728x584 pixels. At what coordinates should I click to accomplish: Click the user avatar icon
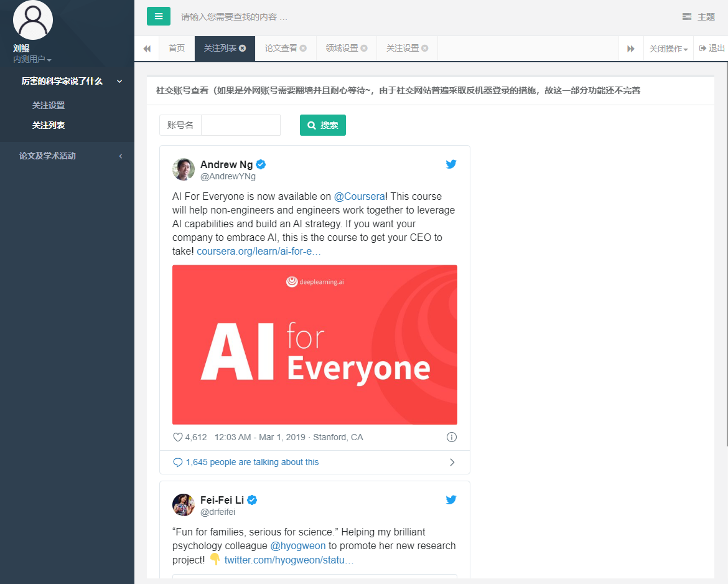[x=33, y=20]
